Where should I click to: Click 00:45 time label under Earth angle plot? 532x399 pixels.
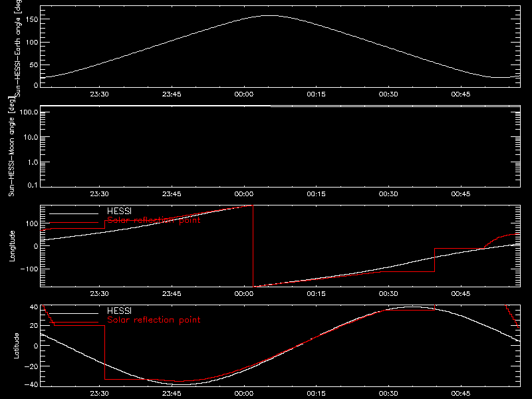point(460,94)
